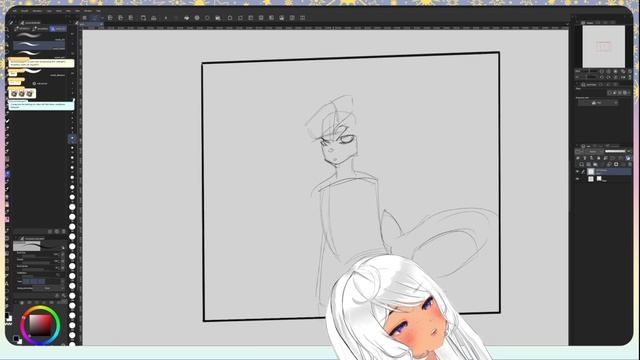Open the last menu in the menu bar
The height and width of the screenshot is (360, 640).
point(98,11)
